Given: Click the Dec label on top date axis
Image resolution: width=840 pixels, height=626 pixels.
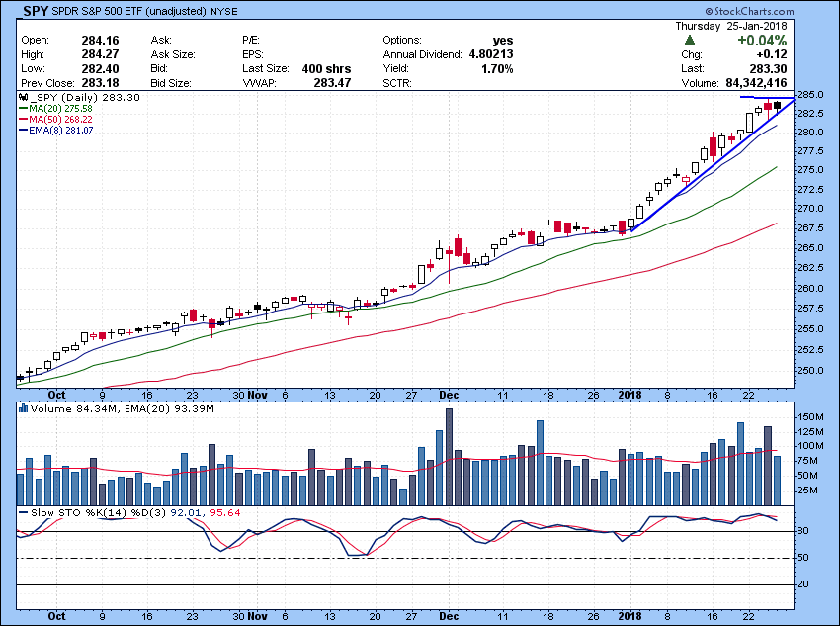Looking at the screenshot, I should (x=450, y=394).
